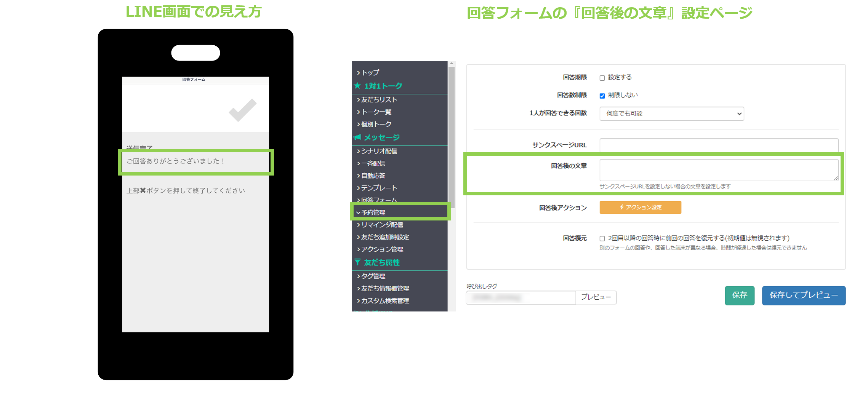Enable the 回答期限 設定する checkbox
The image size is (868, 396).
(x=602, y=78)
